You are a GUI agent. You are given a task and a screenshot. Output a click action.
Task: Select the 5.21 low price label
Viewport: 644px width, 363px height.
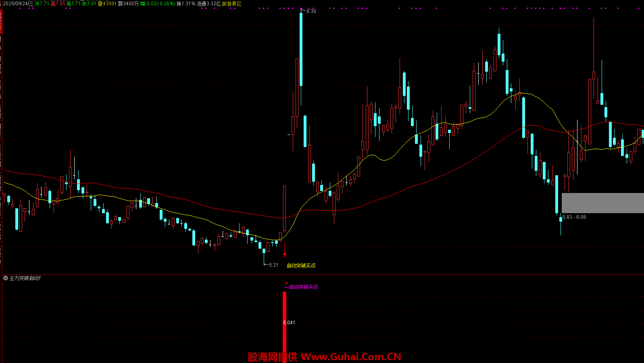click(273, 265)
